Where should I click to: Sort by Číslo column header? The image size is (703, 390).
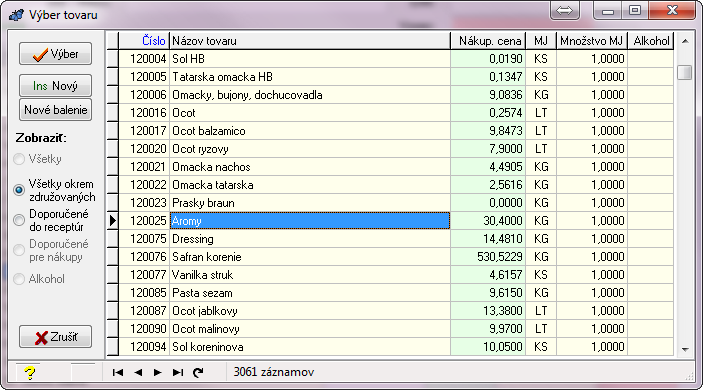(x=144, y=41)
